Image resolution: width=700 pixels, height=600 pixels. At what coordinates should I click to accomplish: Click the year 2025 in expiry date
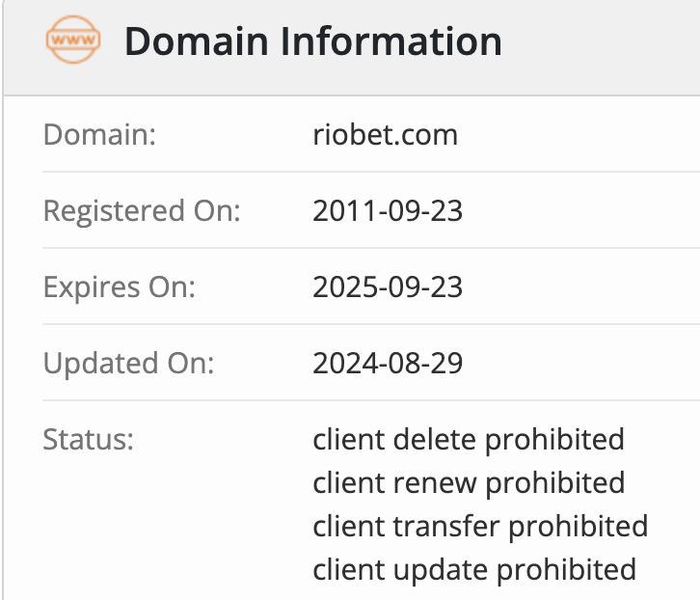click(x=343, y=287)
